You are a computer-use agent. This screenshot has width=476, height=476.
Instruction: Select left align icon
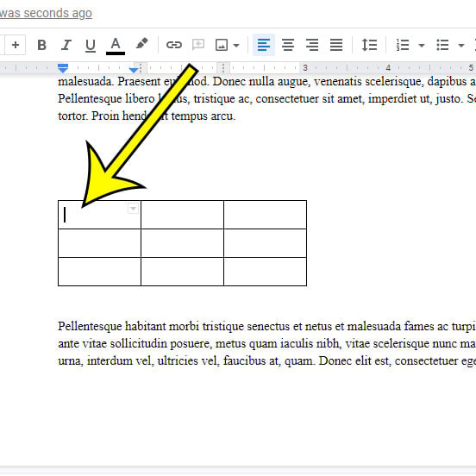click(264, 45)
